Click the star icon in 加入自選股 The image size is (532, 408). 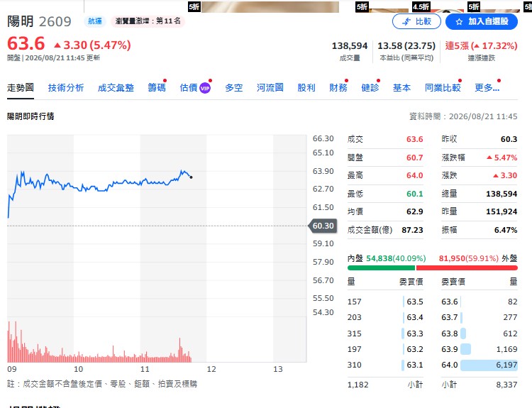coord(459,22)
